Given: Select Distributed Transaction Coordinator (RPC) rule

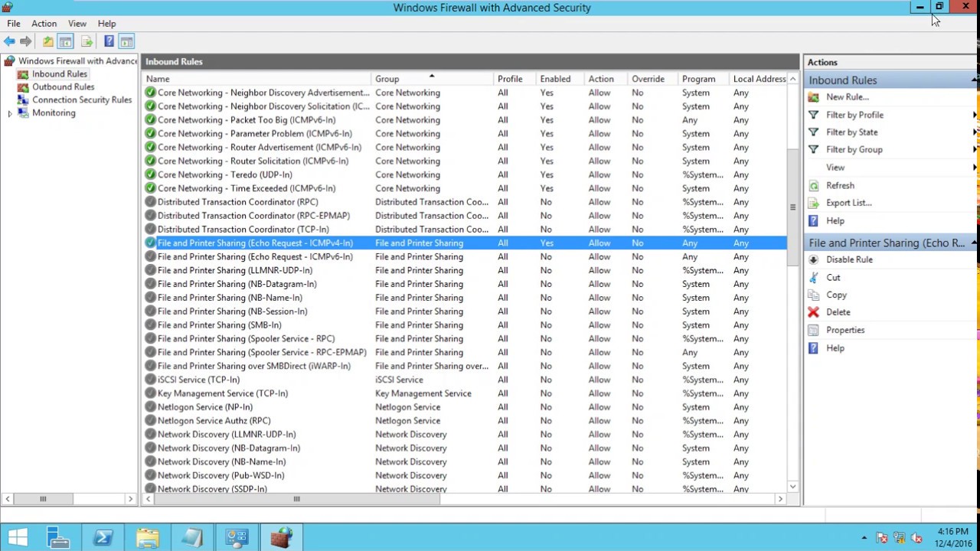Looking at the screenshot, I should pos(464,202).
